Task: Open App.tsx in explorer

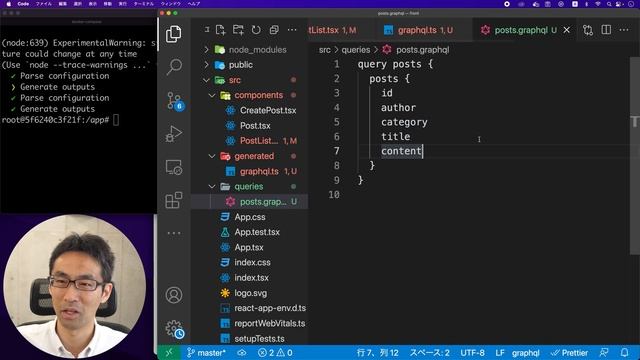Action: click(x=249, y=247)
